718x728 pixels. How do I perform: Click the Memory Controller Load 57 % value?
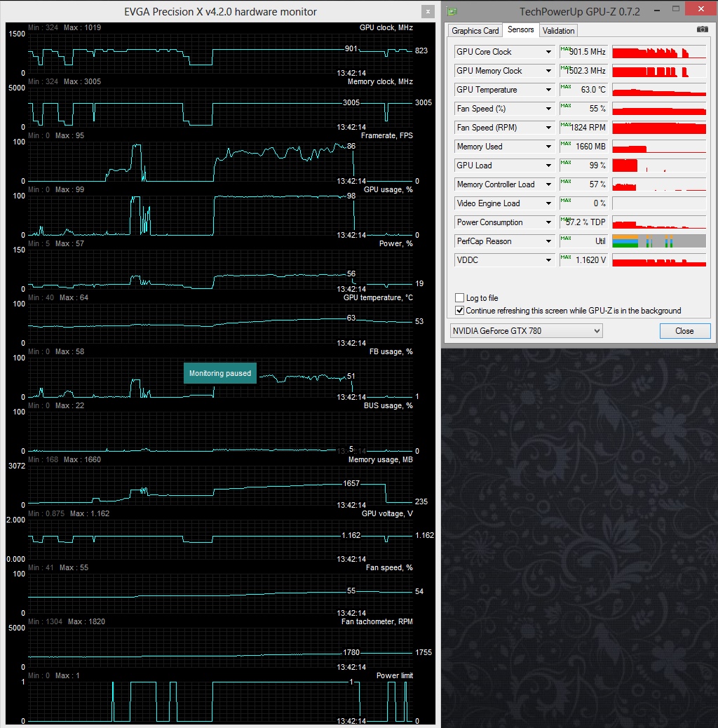tap(584, 184)
